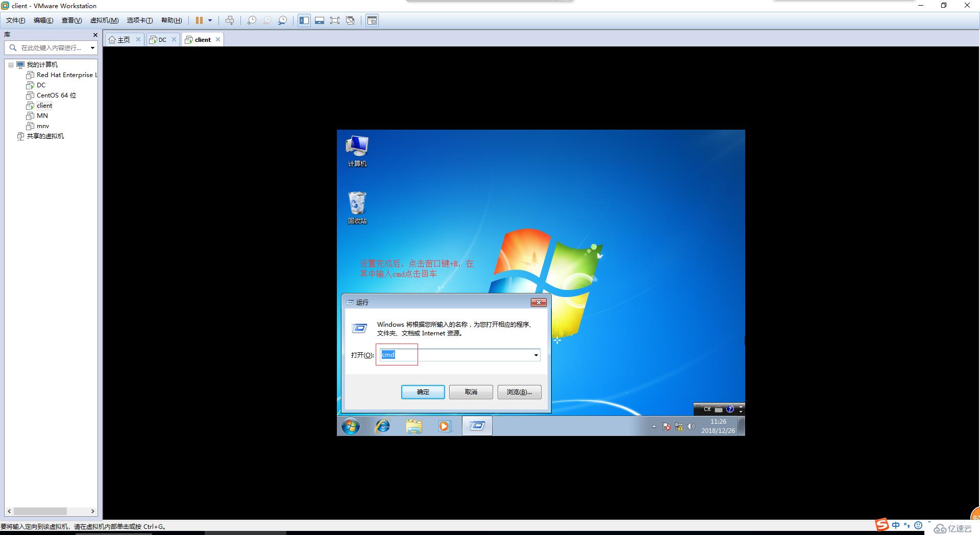This screenshot has width=980, height=535.
Task: Click the library horizontal scrollbar
Action: coord(40,511)
